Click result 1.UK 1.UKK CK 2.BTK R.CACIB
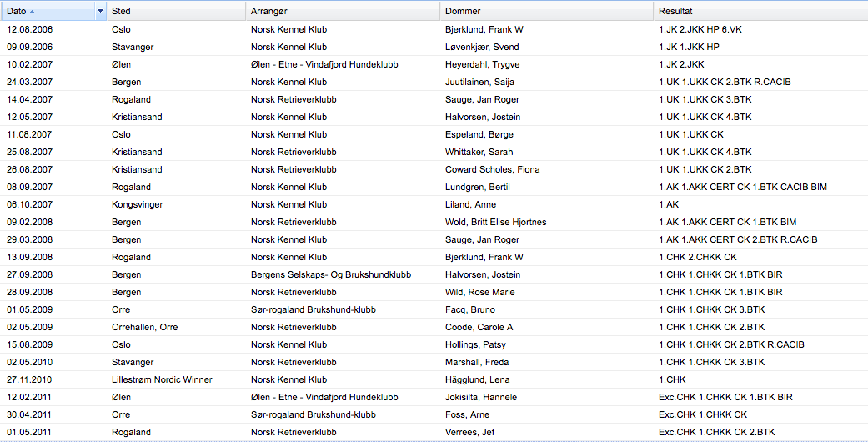Viewport: 868px width, 442px height. 725,82
